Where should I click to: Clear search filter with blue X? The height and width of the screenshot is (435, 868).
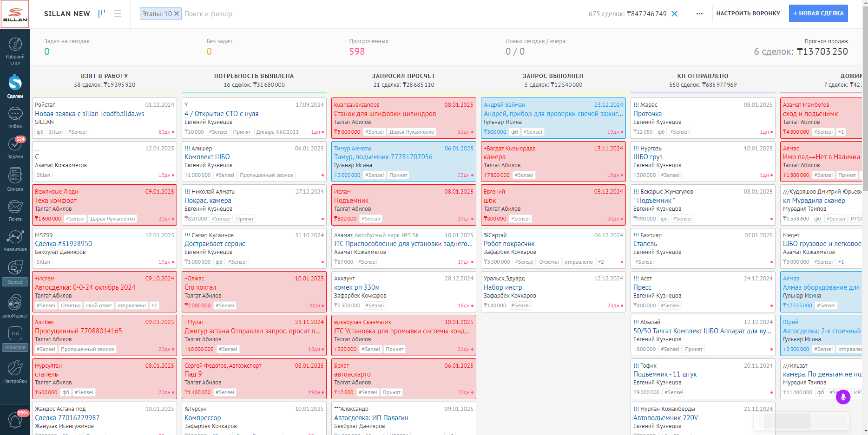tap(675, 14)
